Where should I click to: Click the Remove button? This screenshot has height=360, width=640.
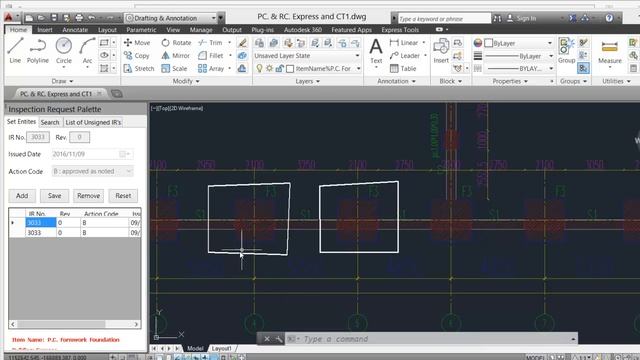[89, 196]
